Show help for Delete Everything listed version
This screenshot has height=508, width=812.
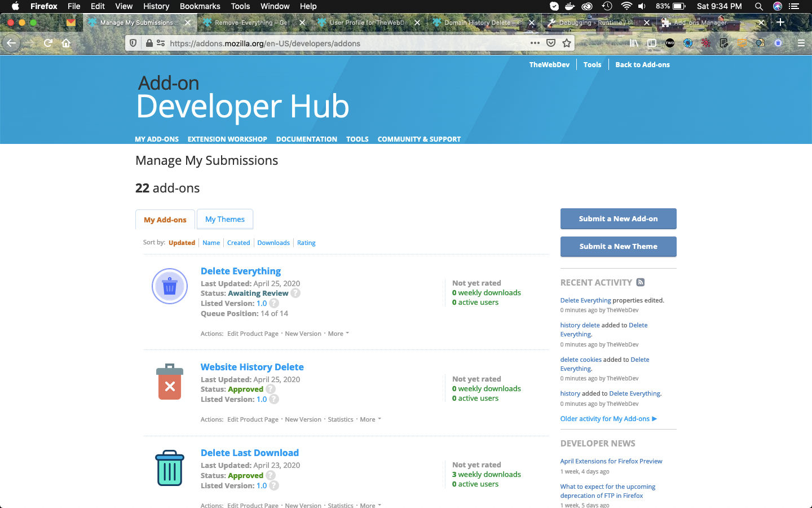(274, 303)
